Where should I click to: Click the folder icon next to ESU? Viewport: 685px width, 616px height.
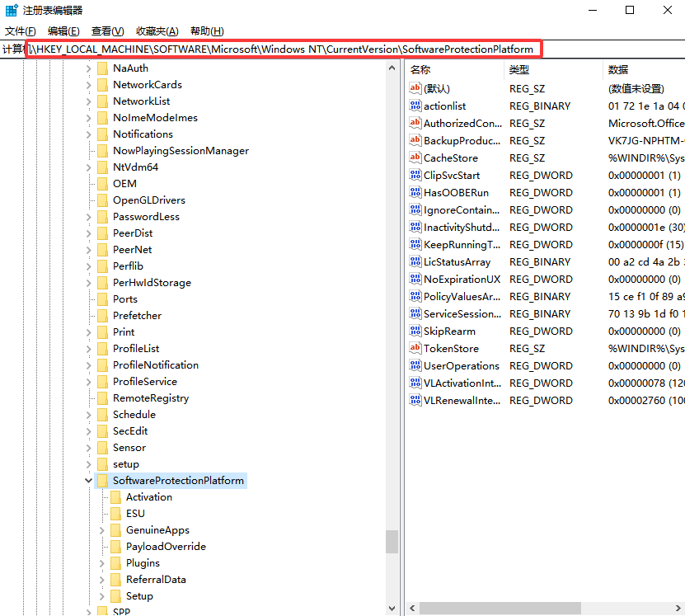(115, 514)
